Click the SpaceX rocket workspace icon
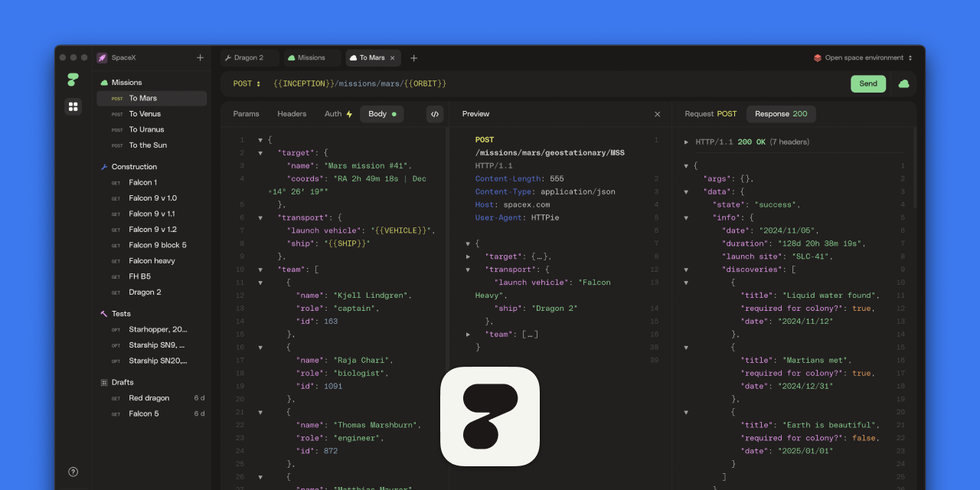 [x=103, y=57]
